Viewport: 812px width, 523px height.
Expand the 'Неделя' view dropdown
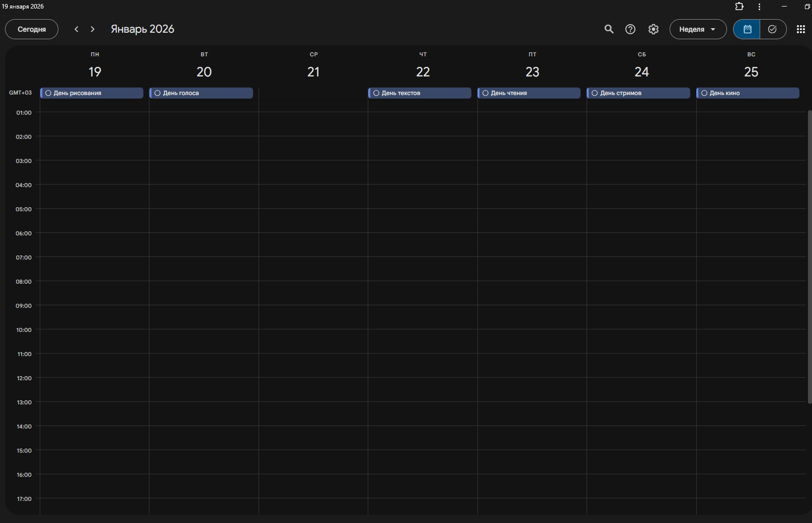[697, 29]
